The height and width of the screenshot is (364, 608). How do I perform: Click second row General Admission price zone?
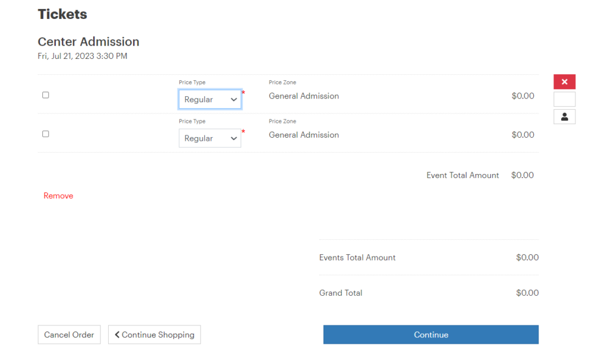coord(303,135)
